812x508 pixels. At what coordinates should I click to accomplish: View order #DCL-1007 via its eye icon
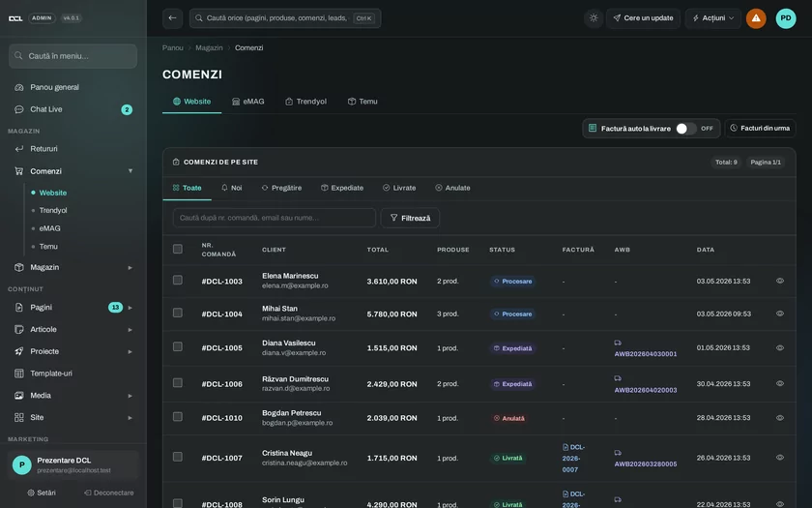[780, 458]
